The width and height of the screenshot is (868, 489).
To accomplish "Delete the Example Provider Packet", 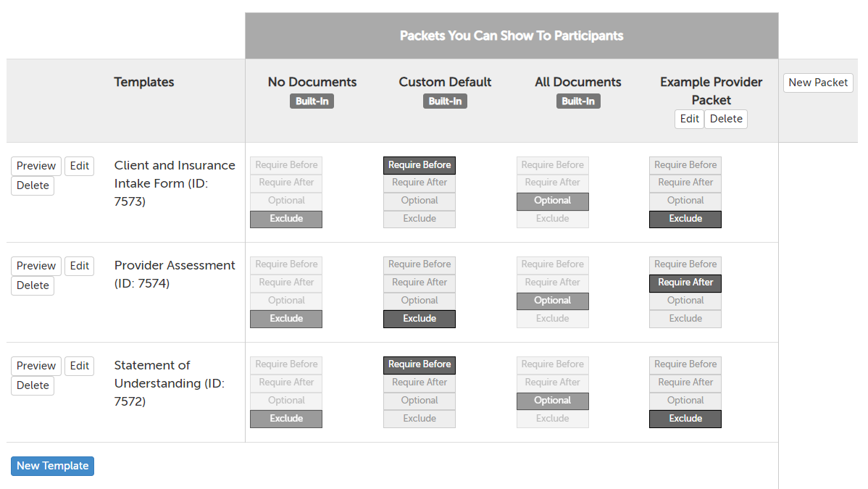I will pyautogui.click(x=726, y=119).
